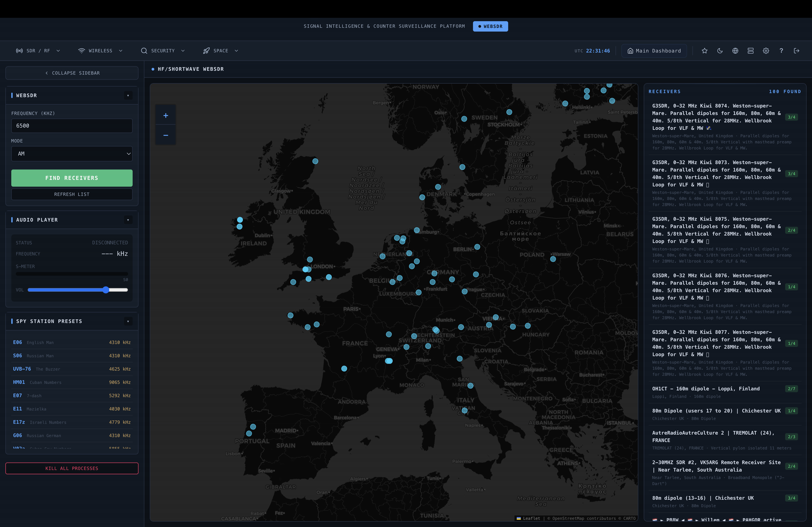812x527 pixels.
Task: Open the server stack icon
Action: [751, 51]
